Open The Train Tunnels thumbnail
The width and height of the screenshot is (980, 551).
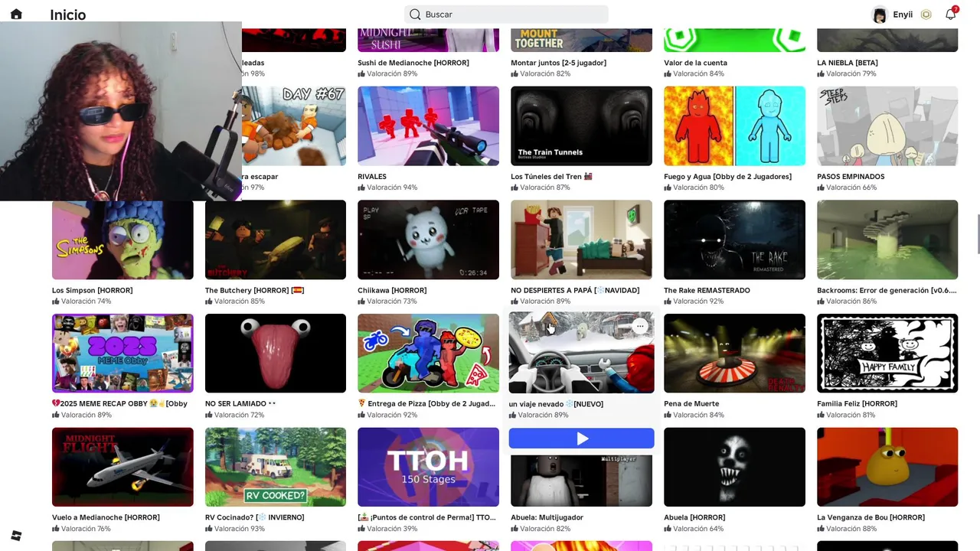tap(582, 126)
